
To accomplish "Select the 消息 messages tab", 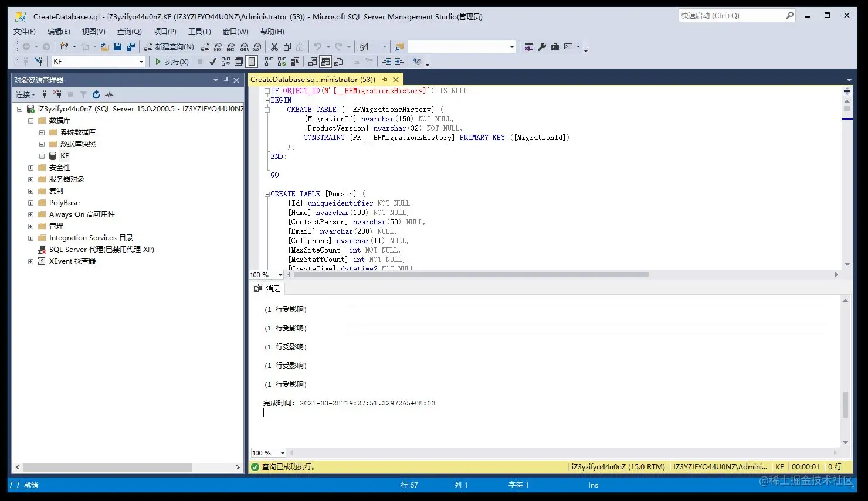I will (x=267, y=288).
